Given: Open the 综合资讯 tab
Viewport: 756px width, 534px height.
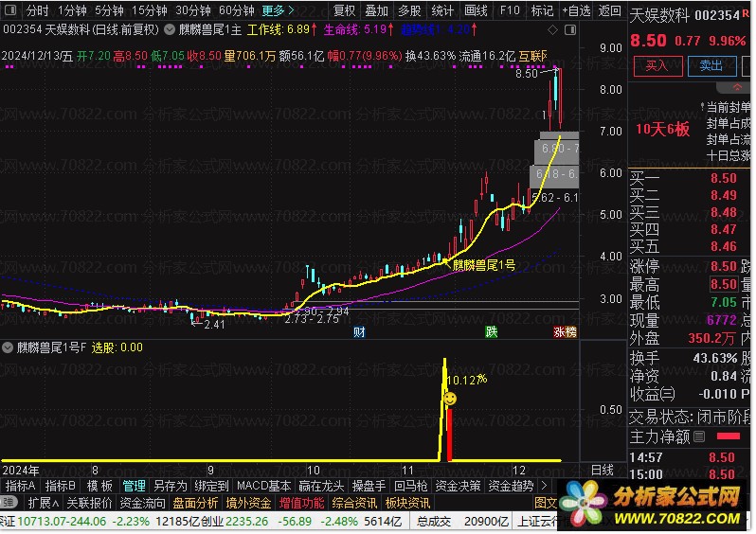Looking at the screenshot, I should pyautogui.click(x=354, y=503).
